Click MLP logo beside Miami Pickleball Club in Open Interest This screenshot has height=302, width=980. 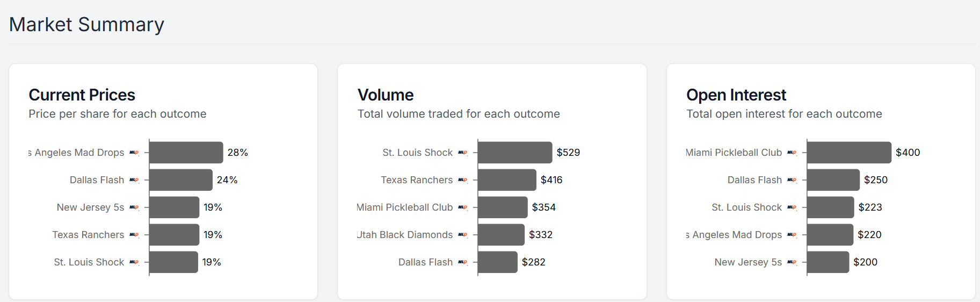coord(792,153)
